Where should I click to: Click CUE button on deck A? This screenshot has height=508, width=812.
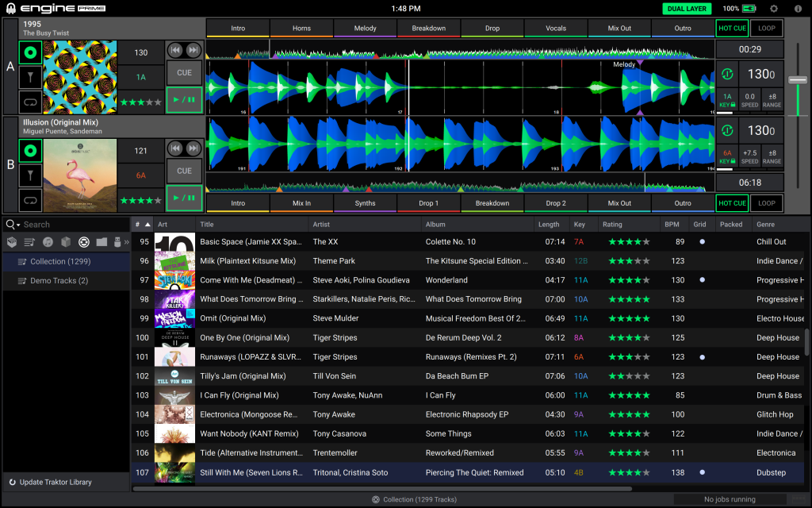click(184, 73)
